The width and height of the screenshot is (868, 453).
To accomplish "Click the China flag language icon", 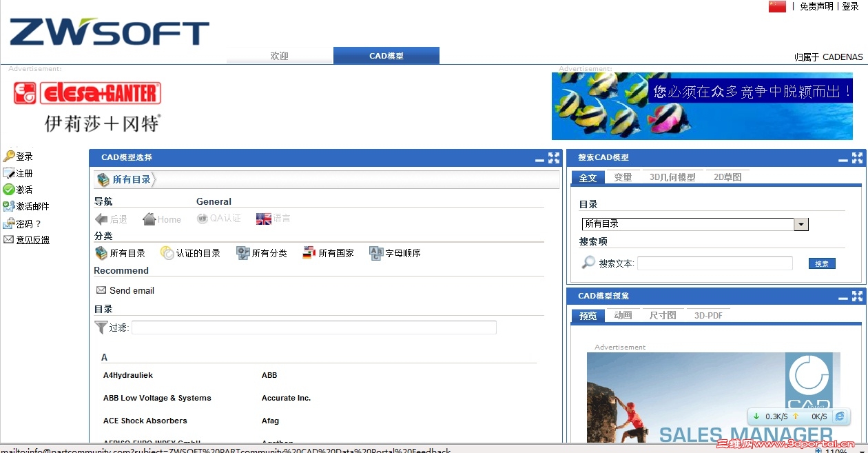I will point(777,6).
